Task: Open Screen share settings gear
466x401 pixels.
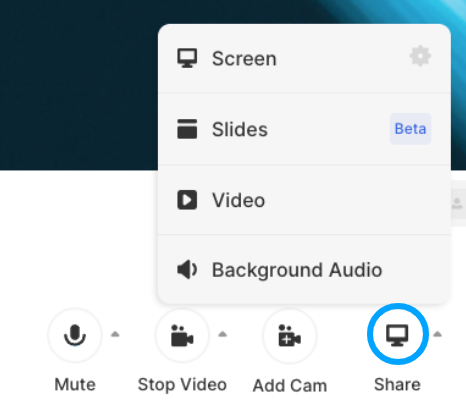Action: coord(420,56)
